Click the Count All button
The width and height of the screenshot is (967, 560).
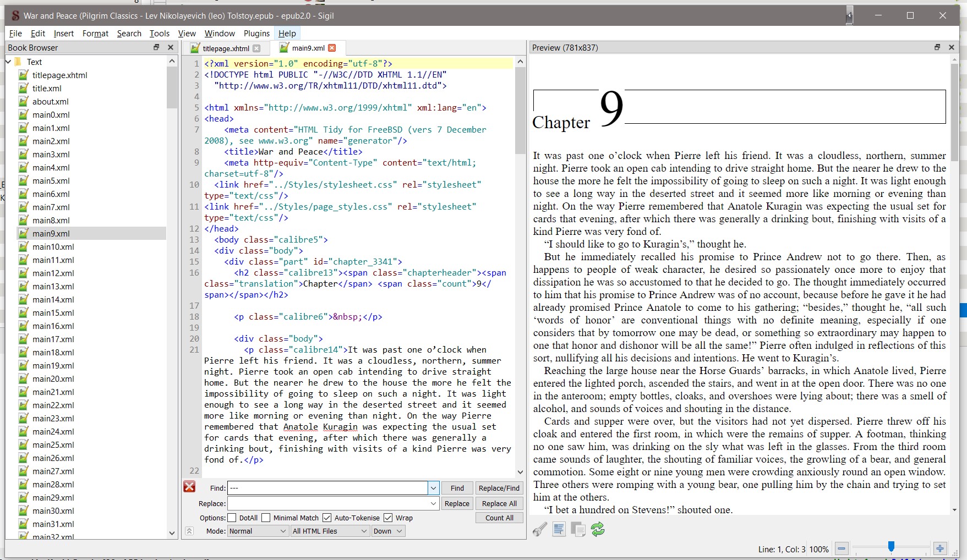point(499,518)
